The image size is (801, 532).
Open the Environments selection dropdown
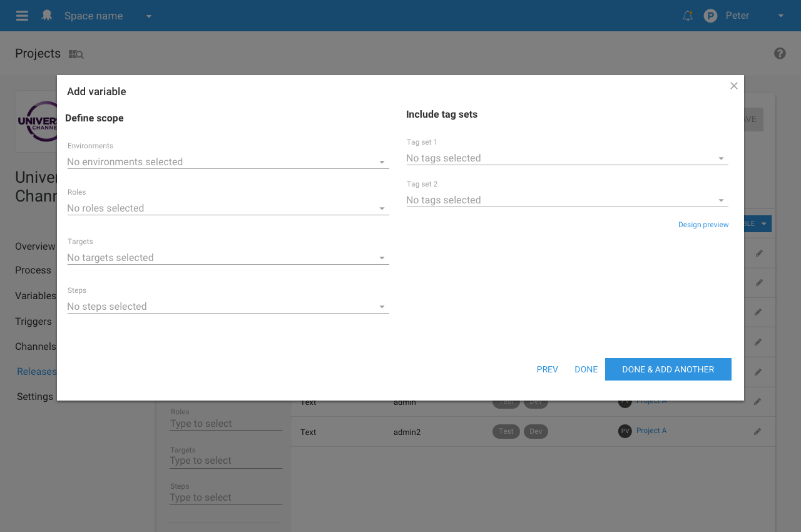coord(382,161)
